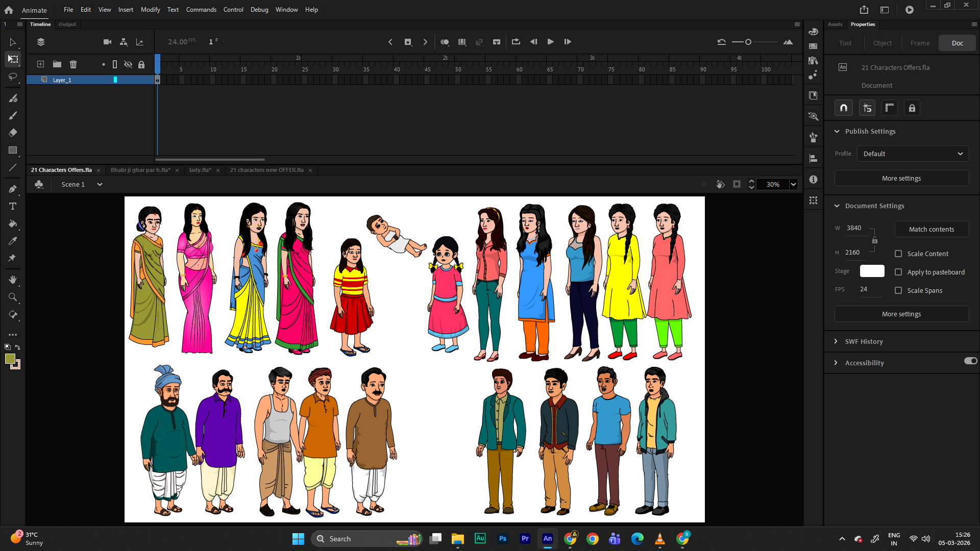Open the Profile dropdown showing Default
Image resolution: width=980 pixels, height=551 pixels.
912,154
